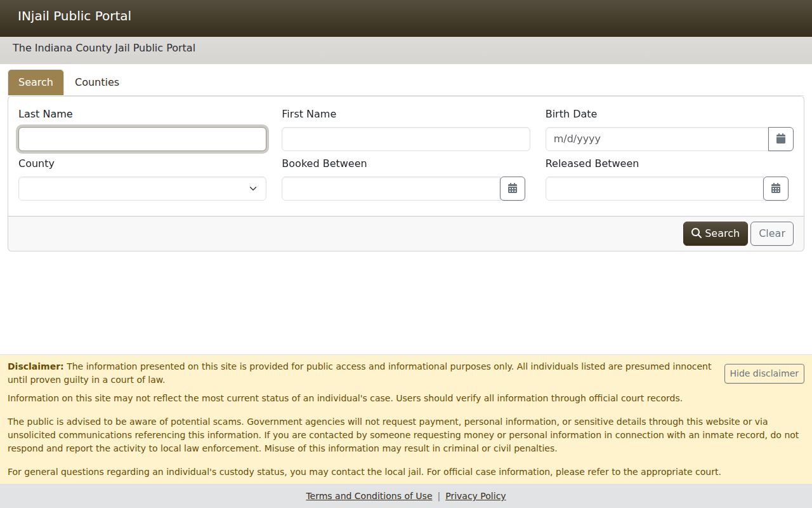Click the 'The Indiana County Jail Public Portal' heading
Screen dimensions: 812x508
tap(104, 48)
